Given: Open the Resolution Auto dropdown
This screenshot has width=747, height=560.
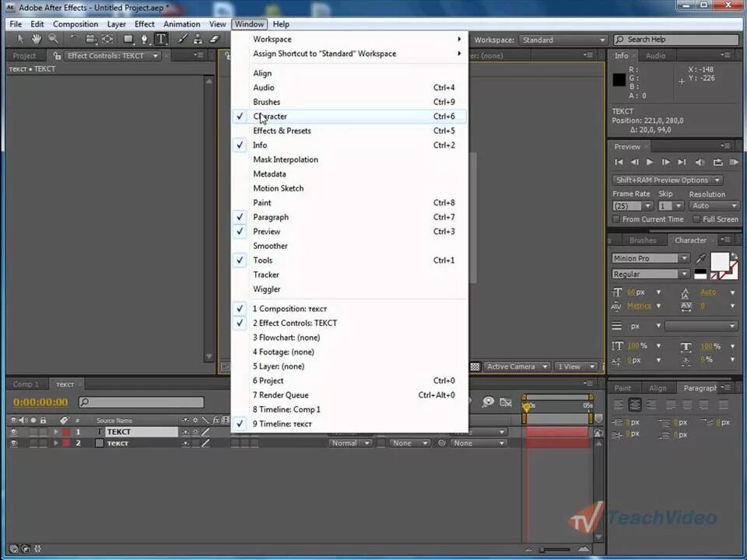Looking at the screenshot, I should (714, 205).
